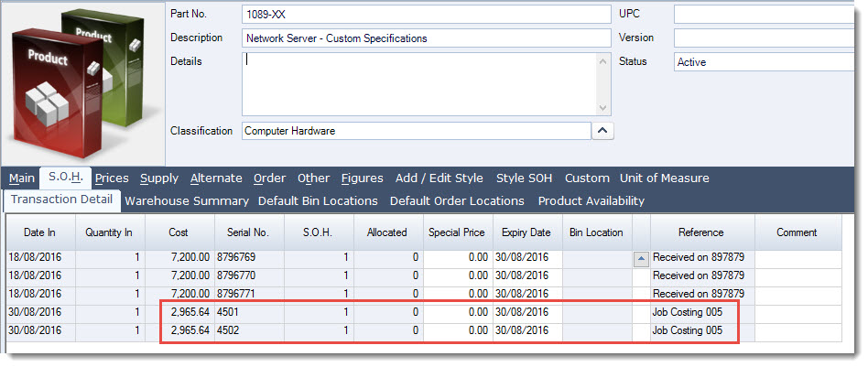Select the S.O.H. tab
Image resolution: width=868 pixels, height=367 pixels.
tap(66, 178)
